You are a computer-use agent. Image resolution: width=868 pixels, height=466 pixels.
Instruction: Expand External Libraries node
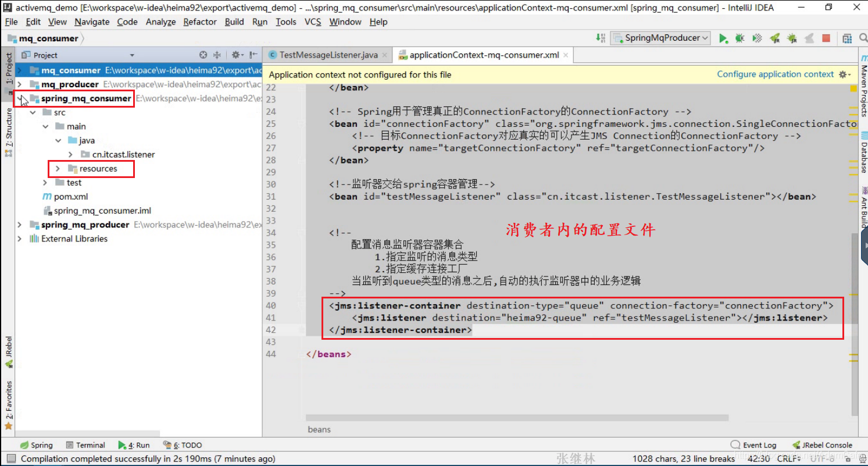click(20, 239)
